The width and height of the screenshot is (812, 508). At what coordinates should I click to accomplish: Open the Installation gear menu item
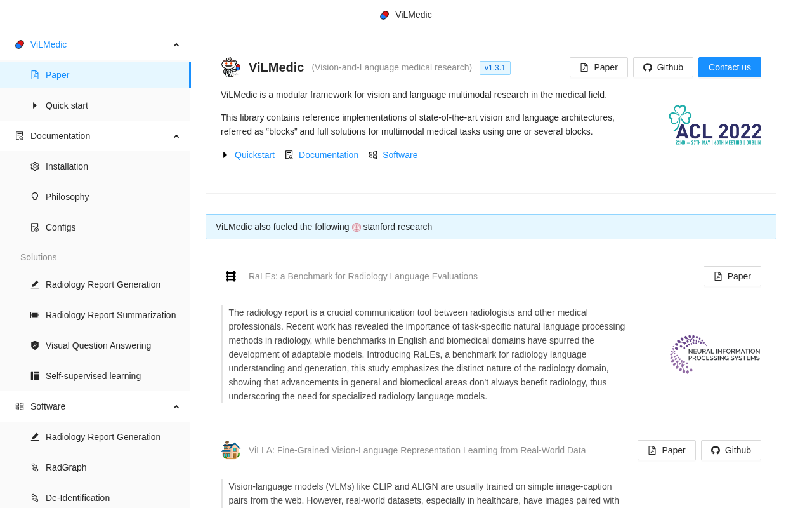(67, 166)
